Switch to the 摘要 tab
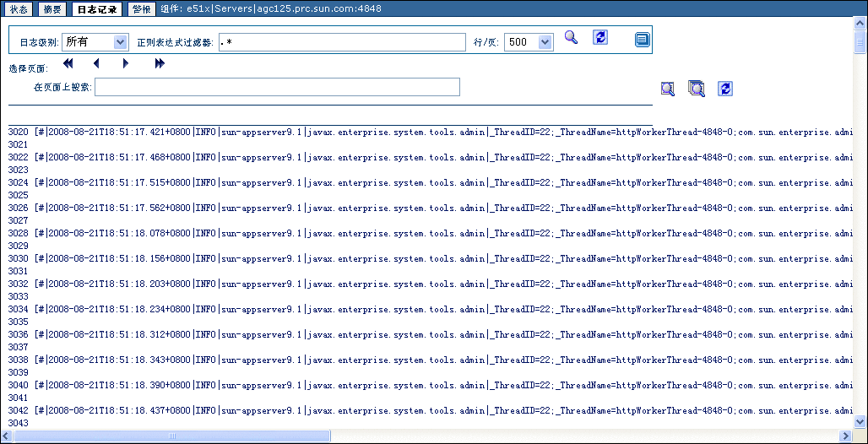 52,9
